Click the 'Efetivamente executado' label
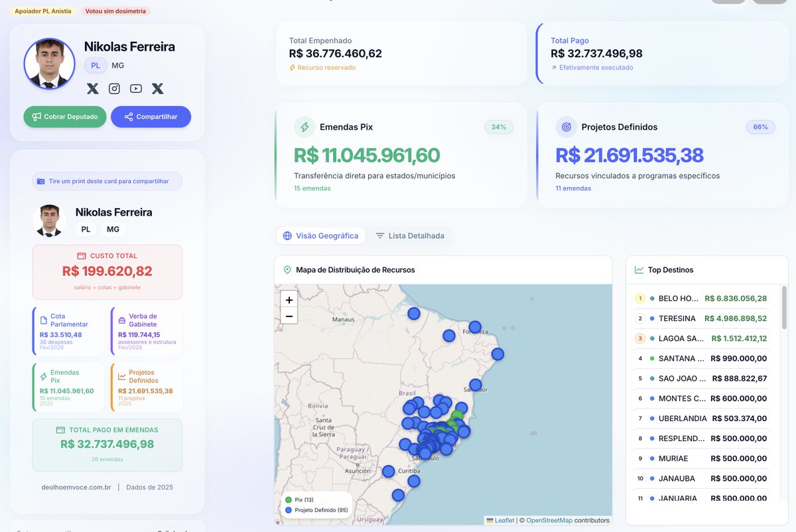The image size is (796, 532). tap(592, 68)
